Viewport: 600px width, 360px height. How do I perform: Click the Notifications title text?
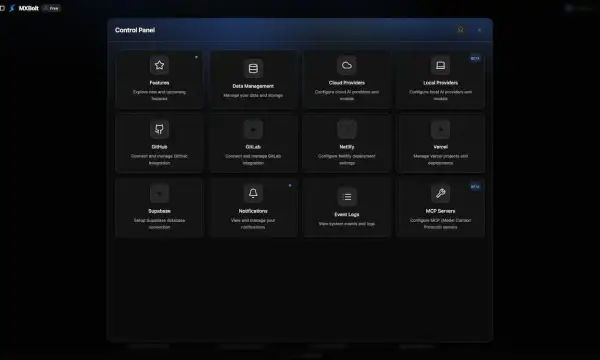click(253, 211)
